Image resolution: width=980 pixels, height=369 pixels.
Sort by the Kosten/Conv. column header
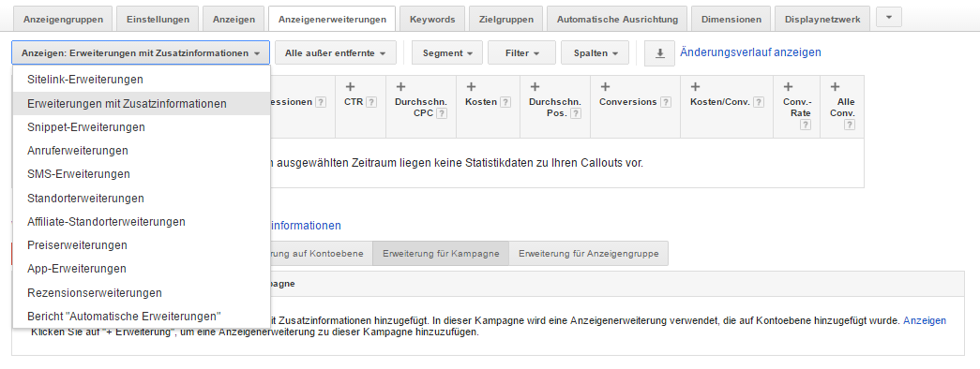coord(720,102)
